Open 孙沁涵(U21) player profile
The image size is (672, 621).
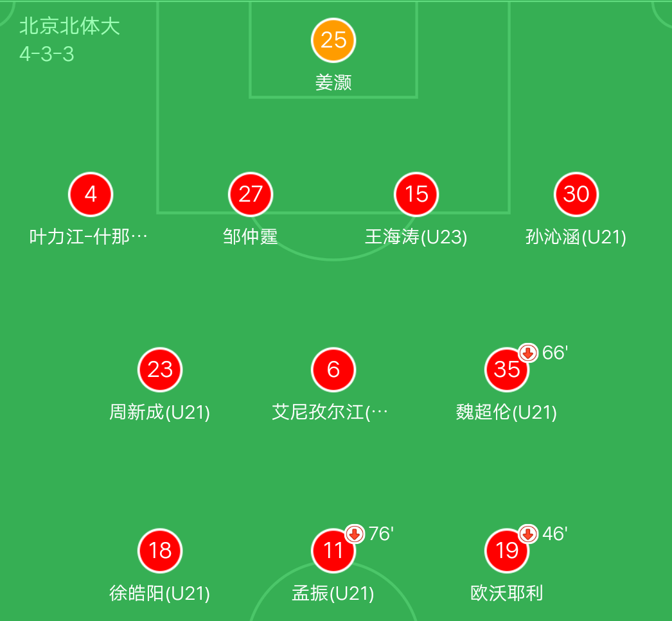576,237
